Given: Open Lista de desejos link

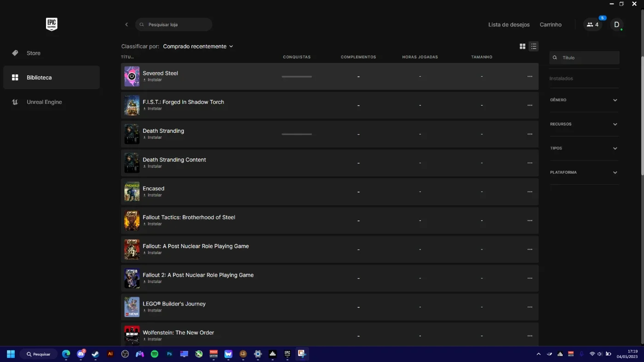Looking at the screenshot, I should coord(509,25).
